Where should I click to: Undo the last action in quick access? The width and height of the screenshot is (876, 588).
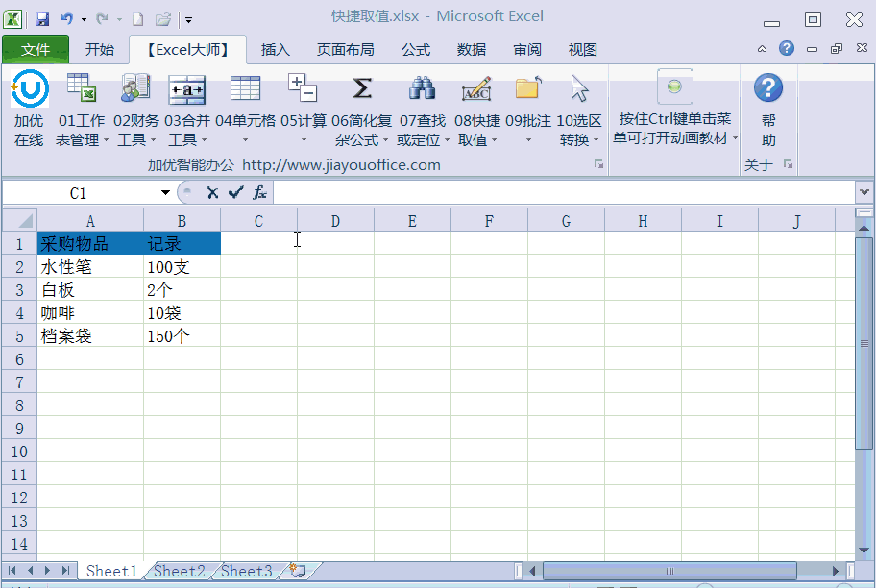pos(67,19)
